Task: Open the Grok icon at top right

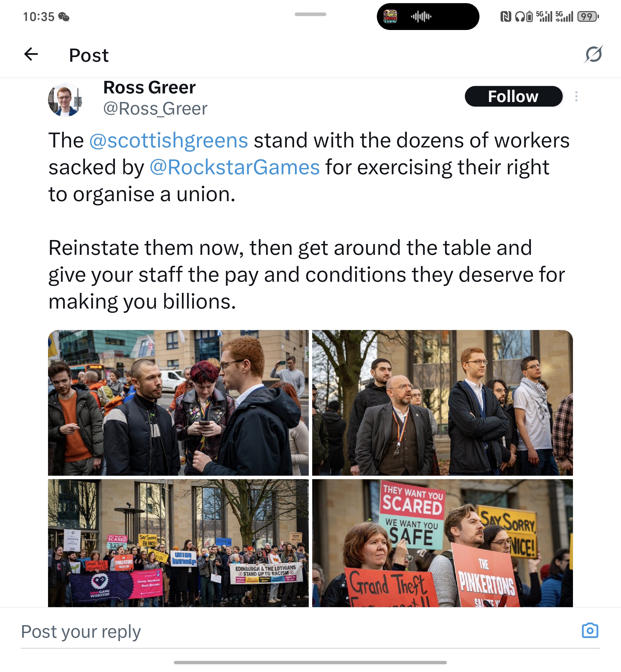Action: click(593, 54)
